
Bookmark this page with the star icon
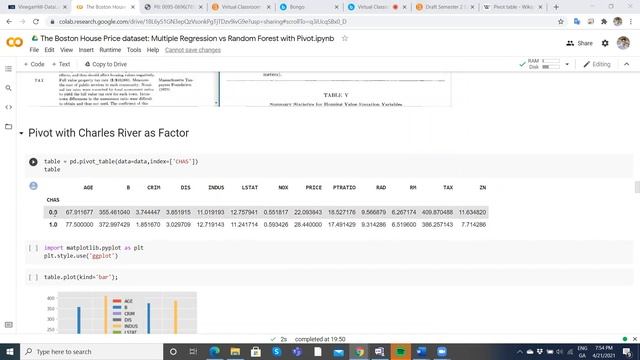click(561, 22)
